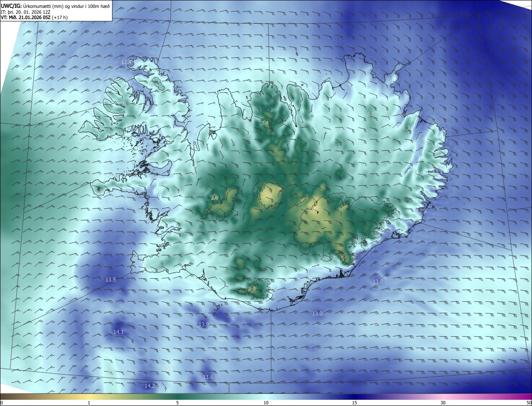Click the 10 tick label on the color scale
This screenshot has height=406, width=532.
(266, 403)
